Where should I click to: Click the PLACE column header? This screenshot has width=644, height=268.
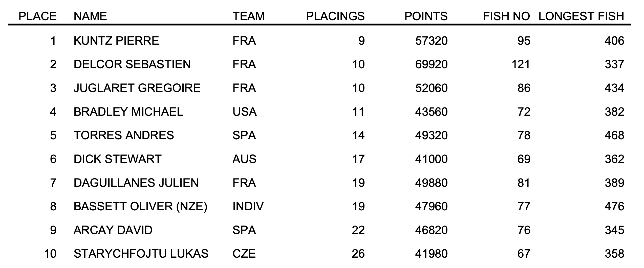pyautogui.click(x=37, y=16)
